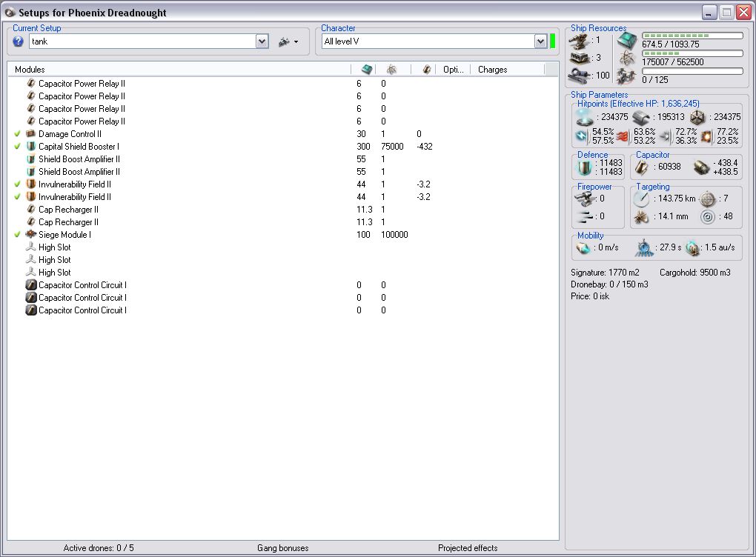Viewport: 756px width, 557px height.
Task: Expand the Character 'All level V' dropdown arrow
Action: click(x=540, y=41)
